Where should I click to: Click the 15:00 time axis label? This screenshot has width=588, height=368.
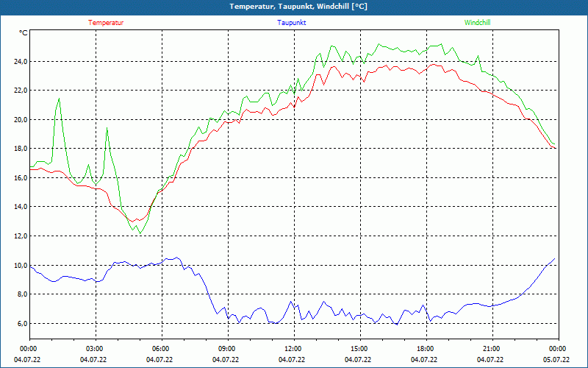pyautogui.click(x=360, y=349)
